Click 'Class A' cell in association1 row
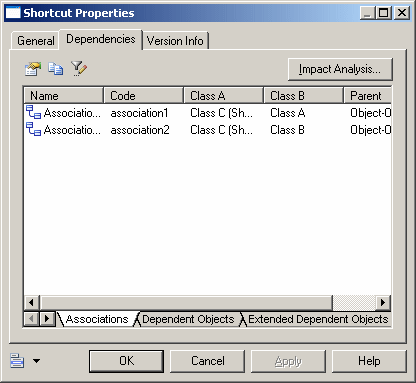Image resolution: width=416 pixels, height=383 pixels. pos(288,113)
